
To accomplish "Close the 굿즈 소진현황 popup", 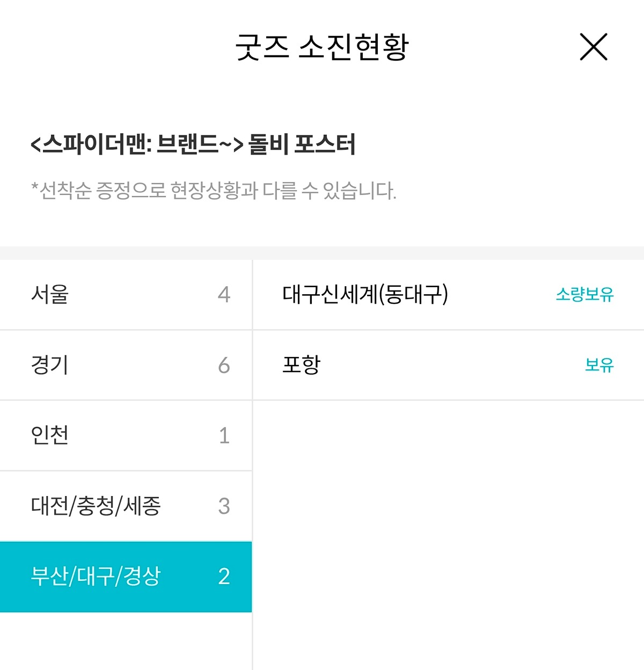I will click(594, 47).
